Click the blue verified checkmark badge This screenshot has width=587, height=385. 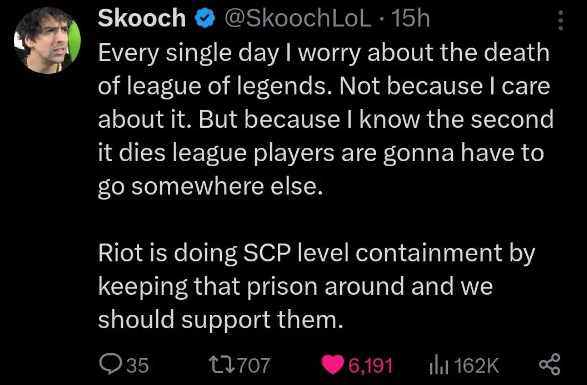pyautogui.click(x=205, y=19)
